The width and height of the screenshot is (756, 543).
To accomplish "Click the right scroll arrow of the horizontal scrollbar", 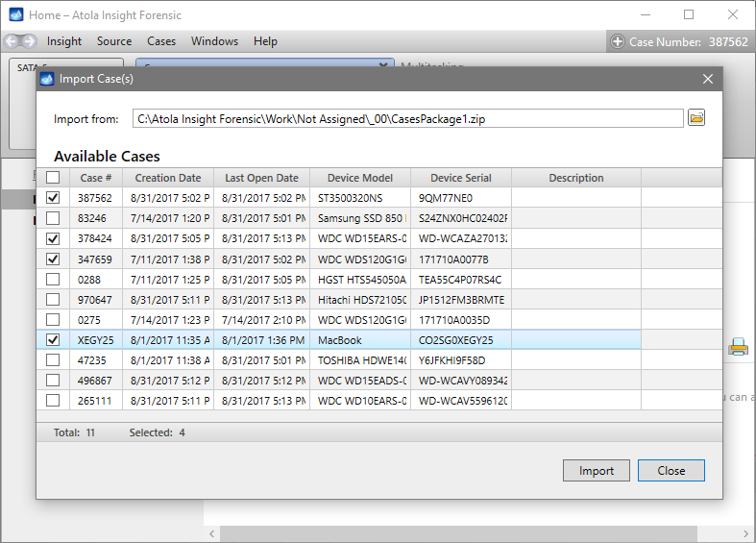I will click(745, 533).
